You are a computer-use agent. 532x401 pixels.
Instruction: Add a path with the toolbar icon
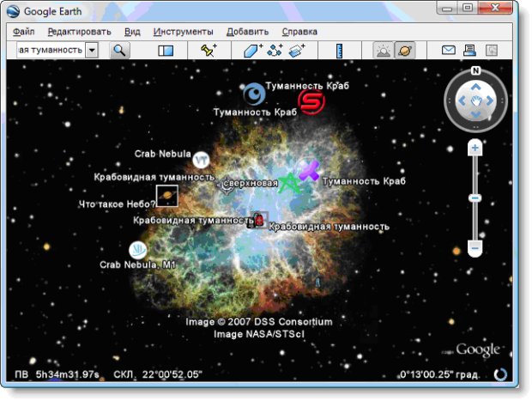(275, 51)
